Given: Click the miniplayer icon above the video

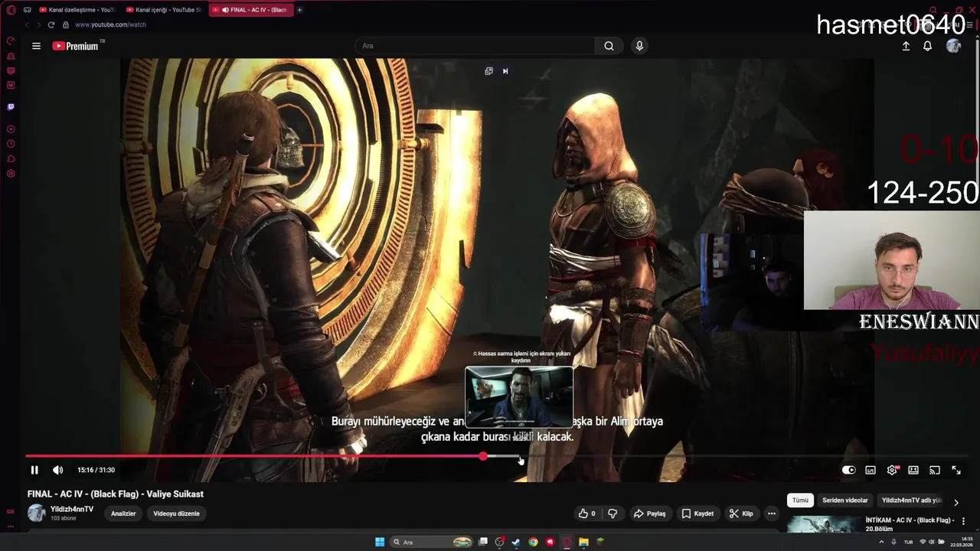Looking at the screenshot, I should click(488, 71).
